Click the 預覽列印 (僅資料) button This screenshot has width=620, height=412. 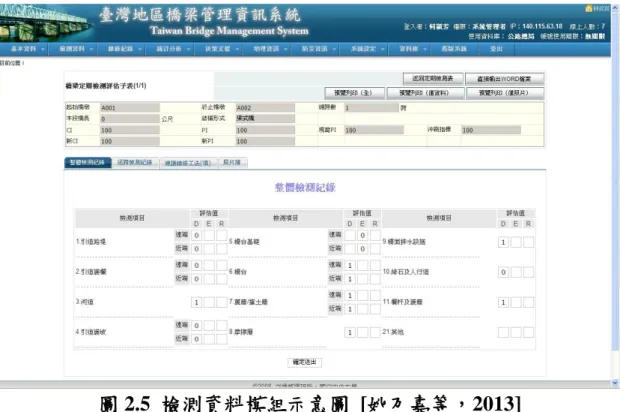[425, 93]
